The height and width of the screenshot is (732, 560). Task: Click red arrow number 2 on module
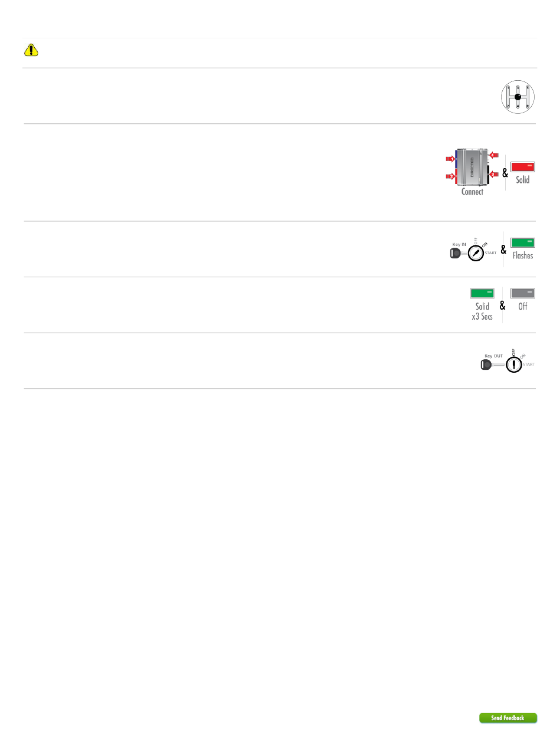point(450,176)
